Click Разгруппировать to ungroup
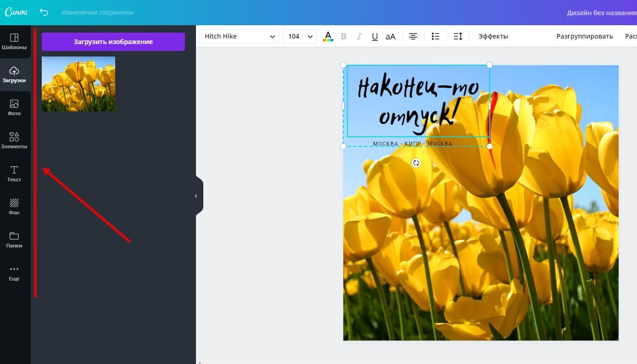 click(585, 36)
